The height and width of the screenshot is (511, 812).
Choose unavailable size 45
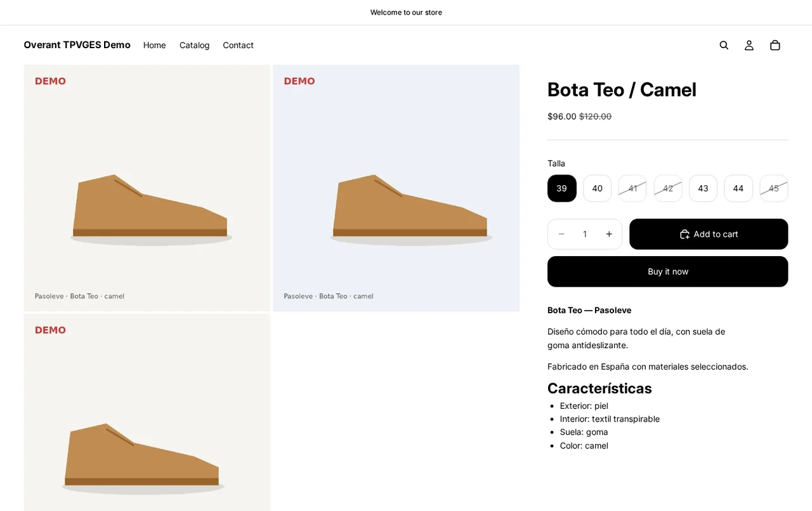(x=774, y=188)
